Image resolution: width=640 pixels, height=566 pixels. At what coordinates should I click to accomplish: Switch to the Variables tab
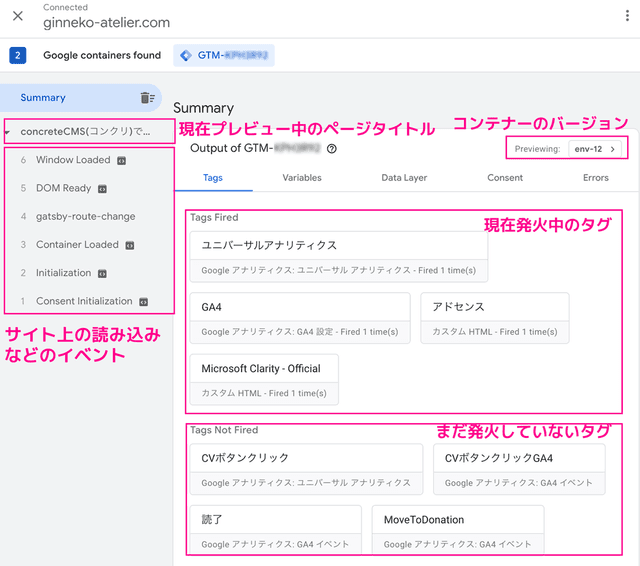[x=302, y=178]
